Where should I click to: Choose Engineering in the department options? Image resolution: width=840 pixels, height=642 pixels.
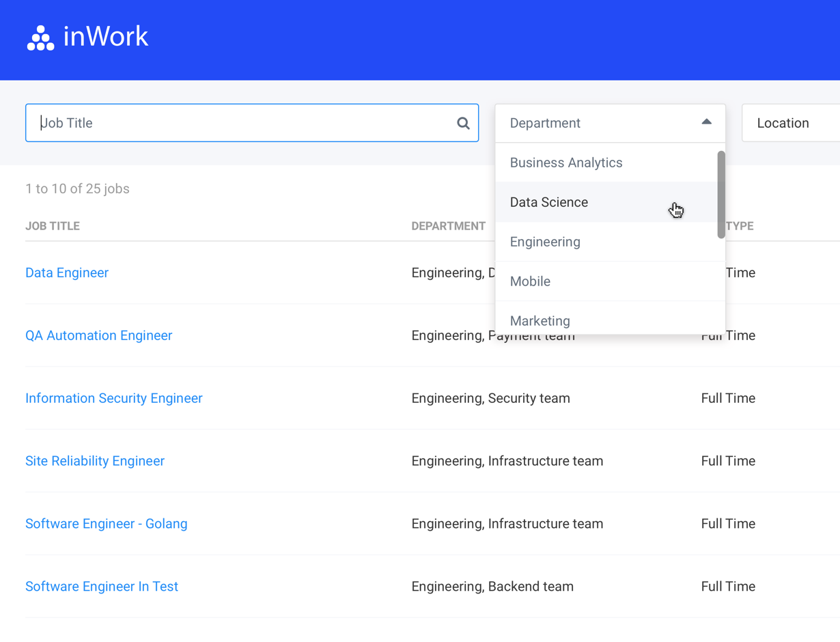click(544, 242)
